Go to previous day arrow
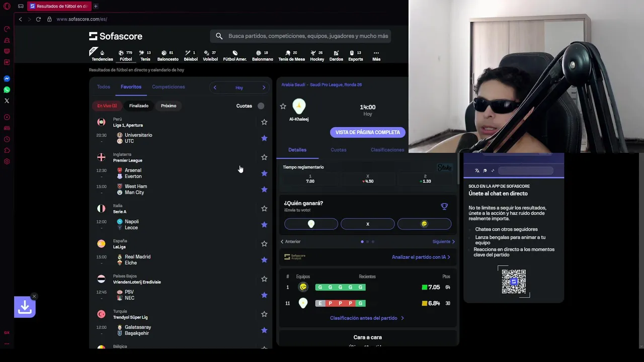The width and height of the screenshot is (644, 362). (x=215, y=87)
